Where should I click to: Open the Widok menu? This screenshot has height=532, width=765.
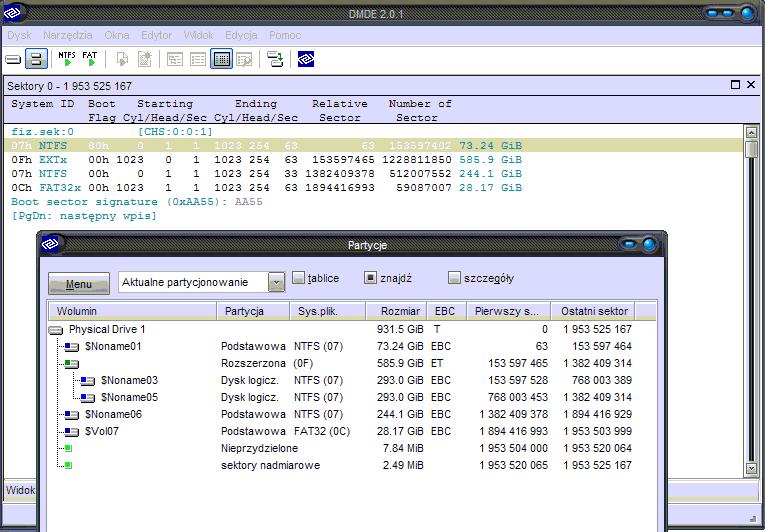pyautogui.click(x=198, y=35)
